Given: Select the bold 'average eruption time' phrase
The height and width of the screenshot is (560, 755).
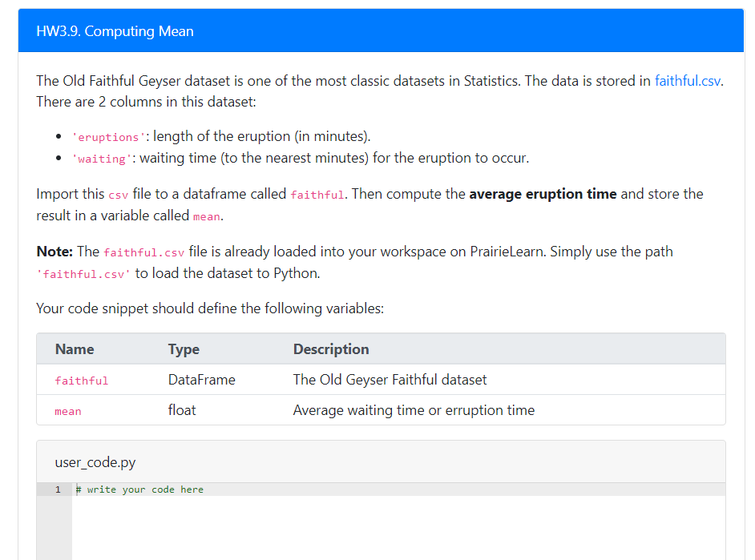Looking at the screenshot, I should pyautogui.click(x=559, y=193).
